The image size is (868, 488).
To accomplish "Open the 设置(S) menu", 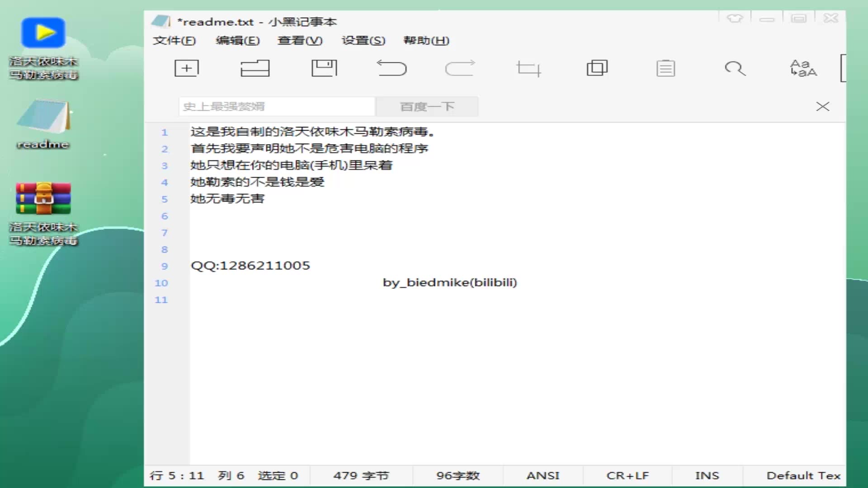I will [363, 41].
